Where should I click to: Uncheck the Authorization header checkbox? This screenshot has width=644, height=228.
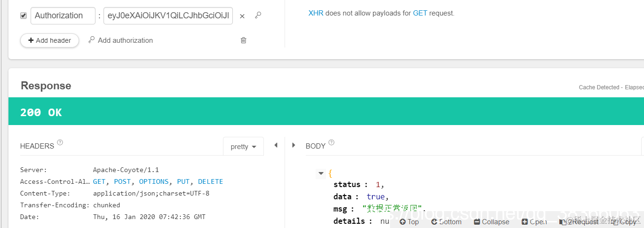pos(24,16)
